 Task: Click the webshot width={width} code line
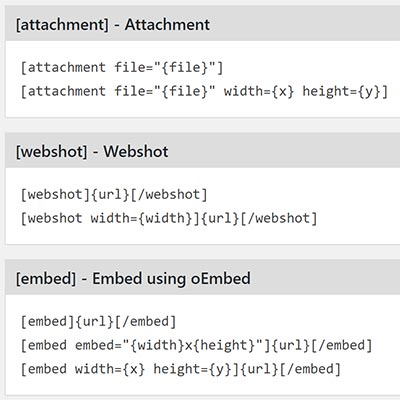[x=169, y=218]
